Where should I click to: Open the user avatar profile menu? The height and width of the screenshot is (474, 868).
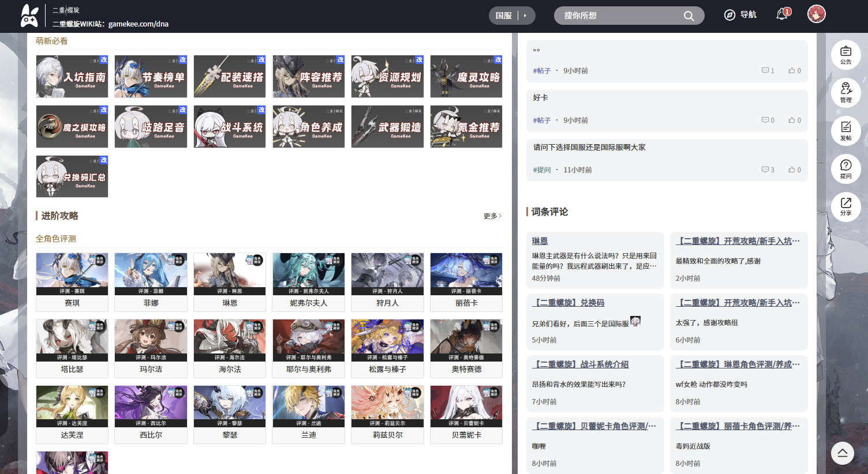(x=816, y=14)
